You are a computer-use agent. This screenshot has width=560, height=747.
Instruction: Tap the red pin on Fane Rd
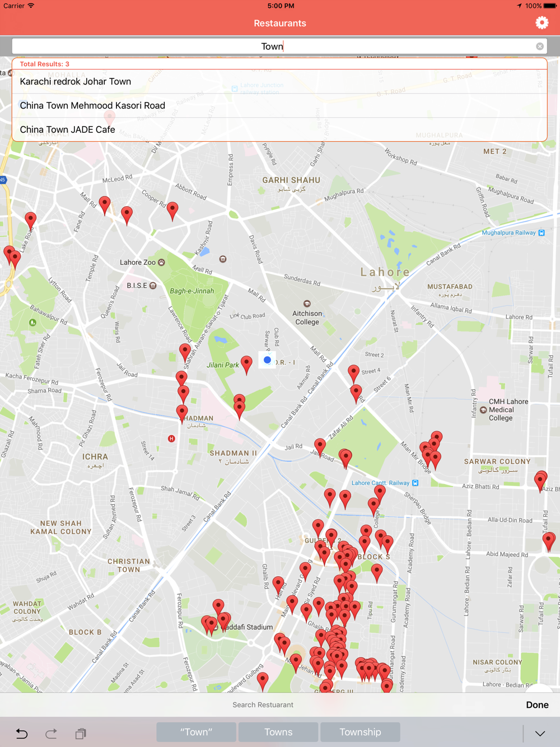tap(105, 205)
